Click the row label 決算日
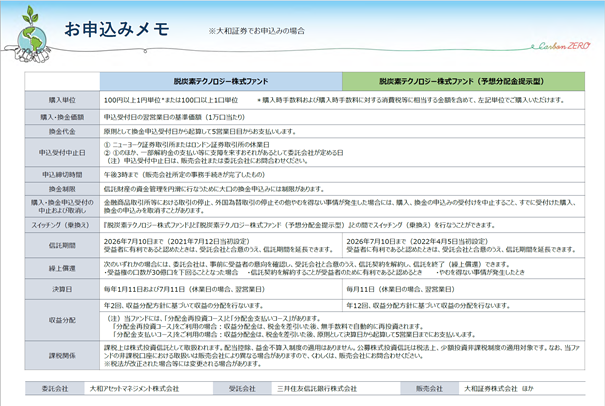Image resolution: width=605 pixels, height=406 pixels. (x=62, y=289)
